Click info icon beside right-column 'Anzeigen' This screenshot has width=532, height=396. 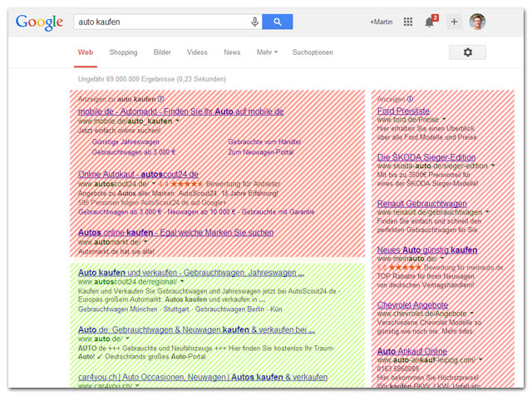coord(410,99)
